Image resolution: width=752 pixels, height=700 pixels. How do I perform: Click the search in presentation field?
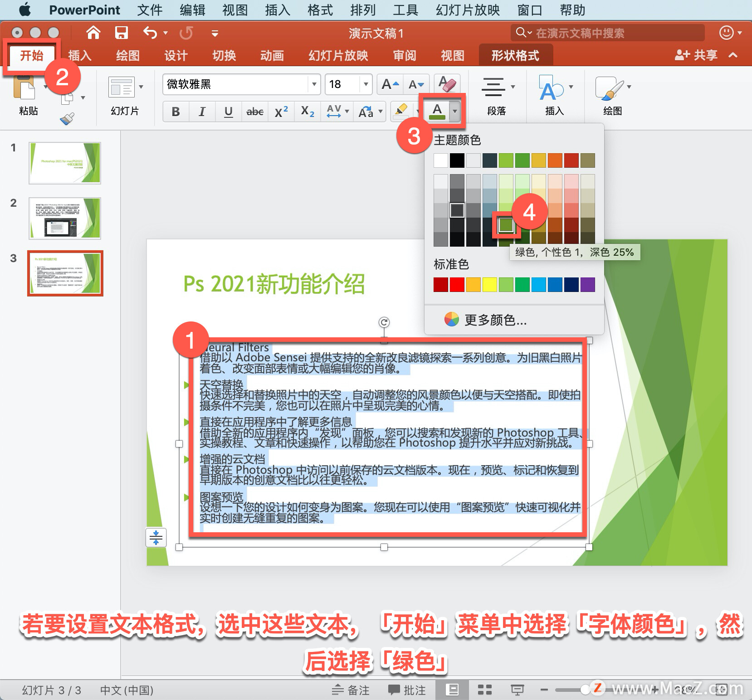tap(608, 33)
